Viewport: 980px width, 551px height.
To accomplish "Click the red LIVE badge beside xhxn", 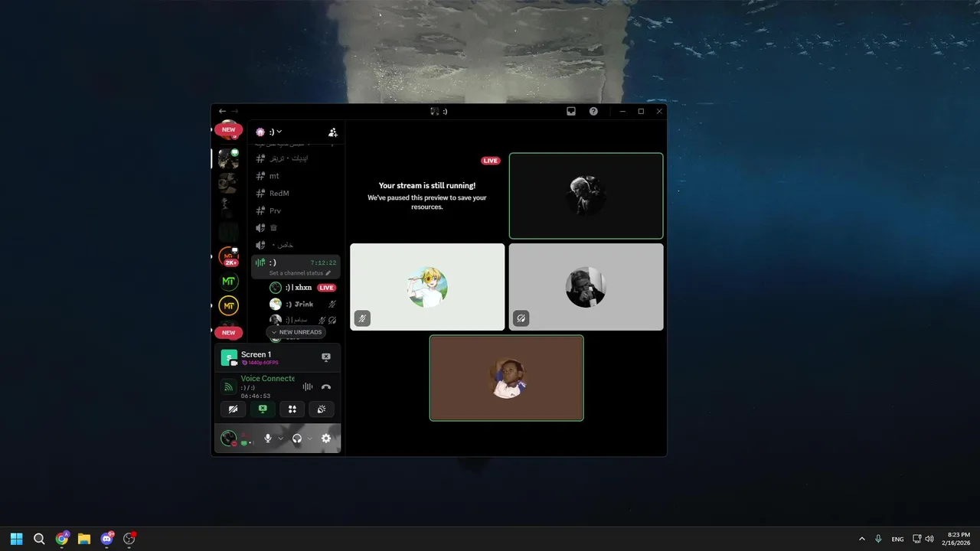I will click(327, 288).
